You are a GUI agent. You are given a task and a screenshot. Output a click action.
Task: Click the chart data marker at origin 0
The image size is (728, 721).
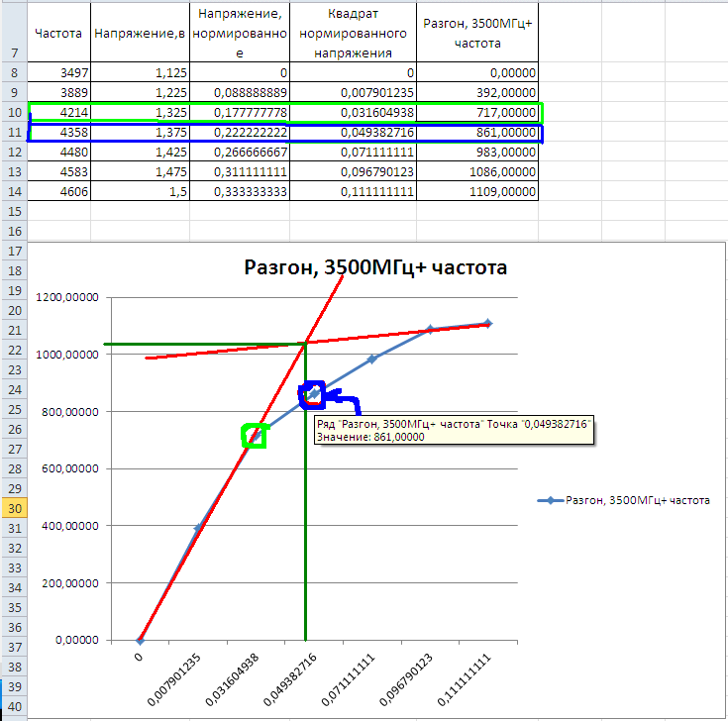click(x=141, y=640)
